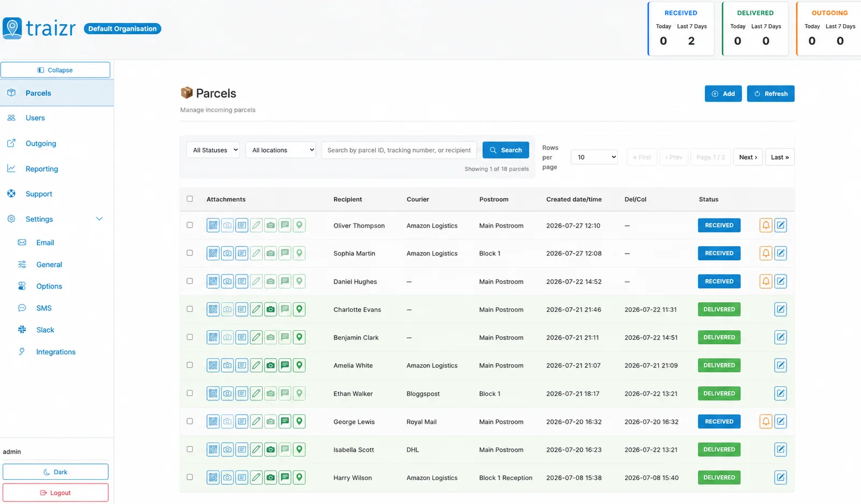Image resolution: width=861 pixels, height=504 pixels.
Task: Click notification bell for Oliver Thompson parcel
Action: tap(766, 225)
